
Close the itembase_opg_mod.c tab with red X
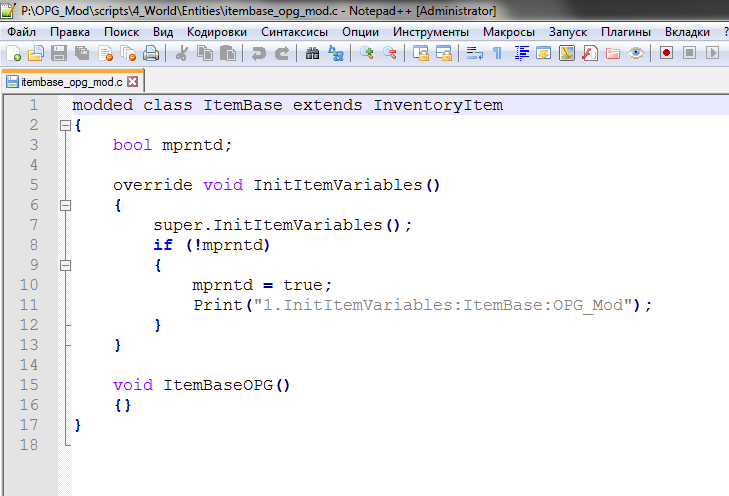(x=133, y=82)
